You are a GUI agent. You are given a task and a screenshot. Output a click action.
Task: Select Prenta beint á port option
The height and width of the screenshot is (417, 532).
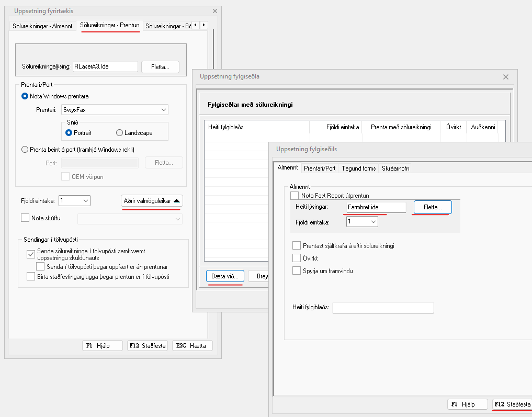coord(25,150)
